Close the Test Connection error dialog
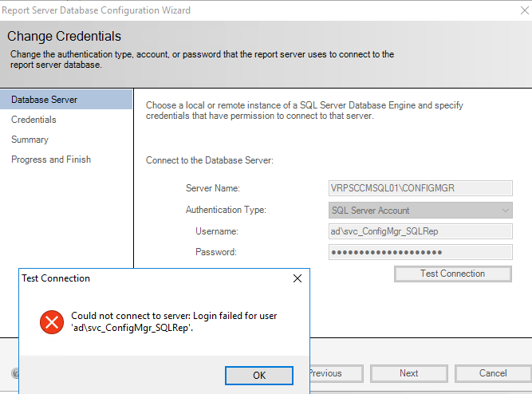Image resolution: width=532 pixels, height=394 pixels. coord(298,278)
